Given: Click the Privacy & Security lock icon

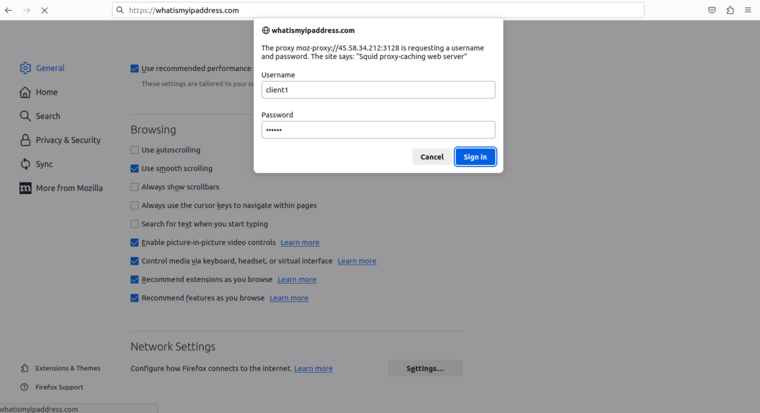Looking at the screenshot, I should [x=25, y=140].
